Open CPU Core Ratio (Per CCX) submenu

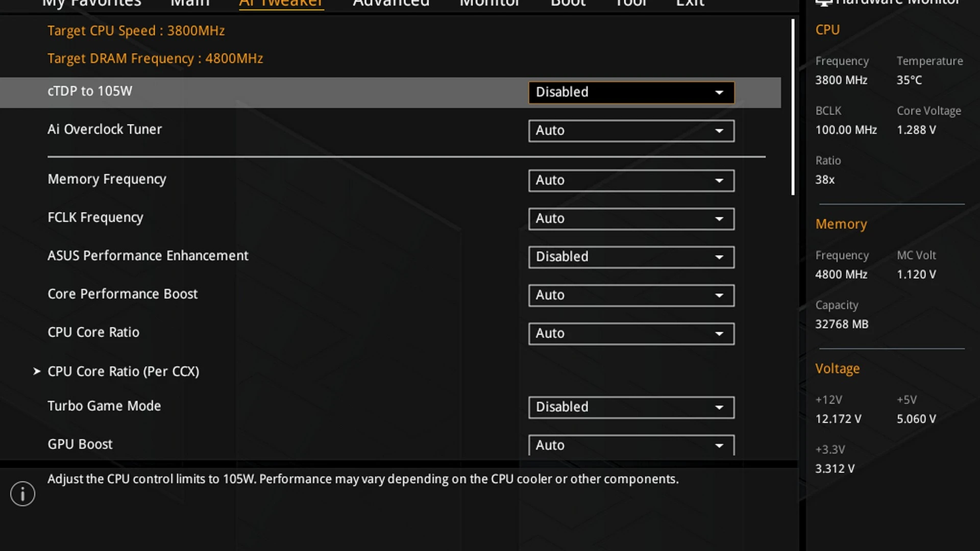[x=124, y=371]
